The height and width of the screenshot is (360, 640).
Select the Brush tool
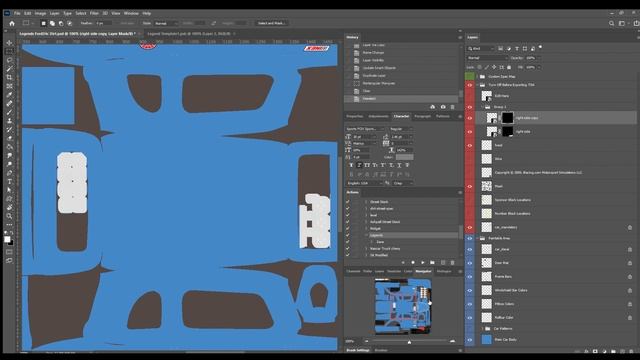9,112
